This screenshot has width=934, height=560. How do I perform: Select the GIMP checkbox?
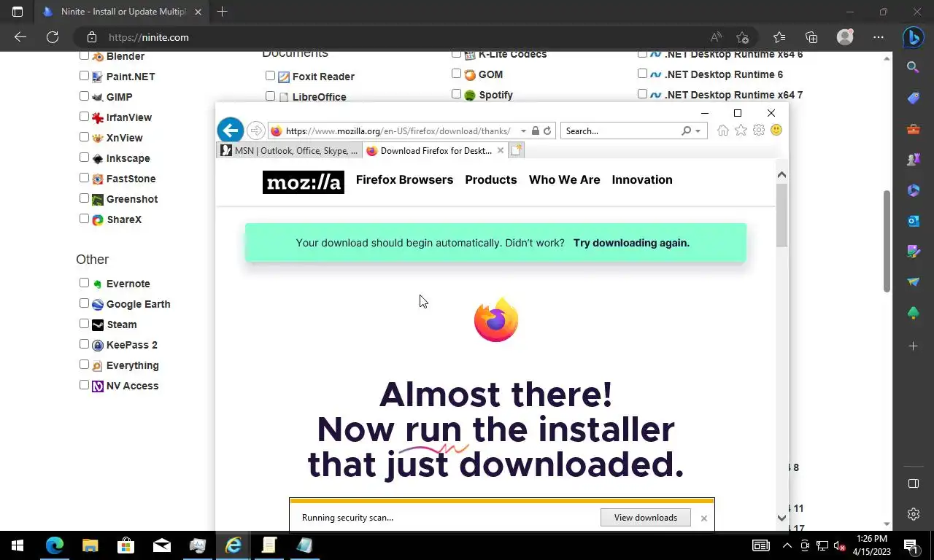84,96
